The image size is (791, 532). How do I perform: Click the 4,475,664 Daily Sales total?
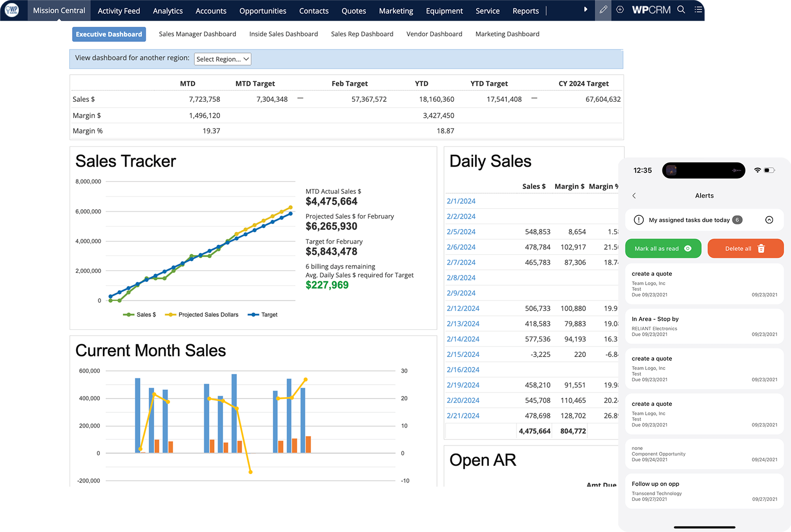coord(534,431)
